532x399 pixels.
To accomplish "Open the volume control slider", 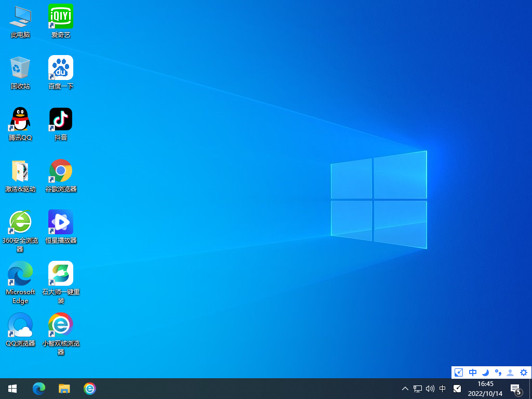I will (429, 389).
